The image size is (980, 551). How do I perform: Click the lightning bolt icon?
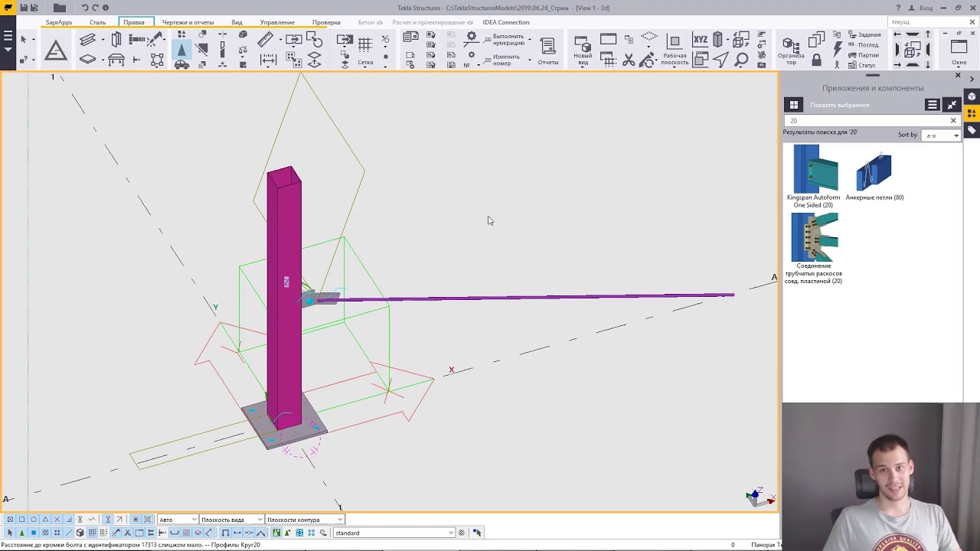point(838,51)
